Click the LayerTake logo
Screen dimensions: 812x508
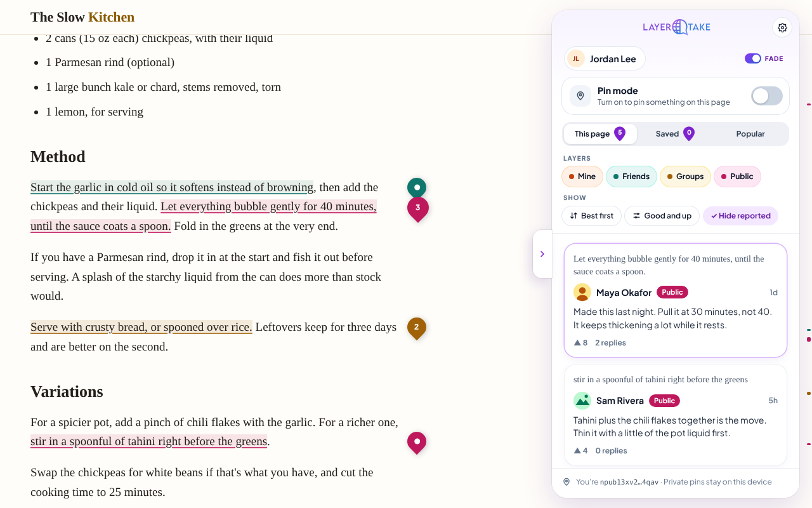[x=676, y=27]
